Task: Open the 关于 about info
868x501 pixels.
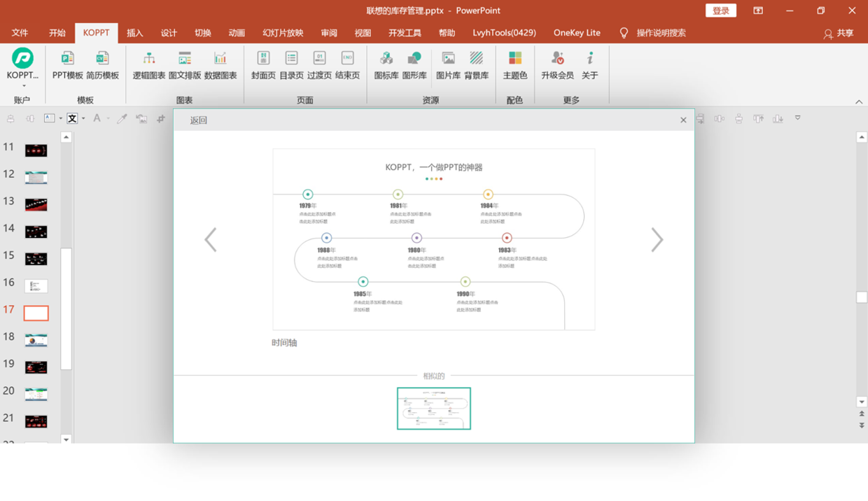Action: pos(590,64)
